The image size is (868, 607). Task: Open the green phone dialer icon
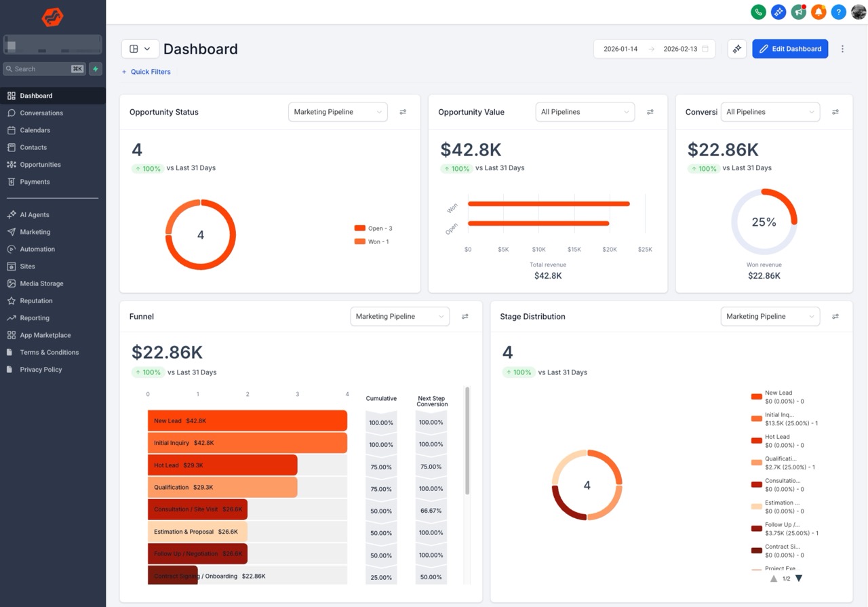[x=758, y=12]
